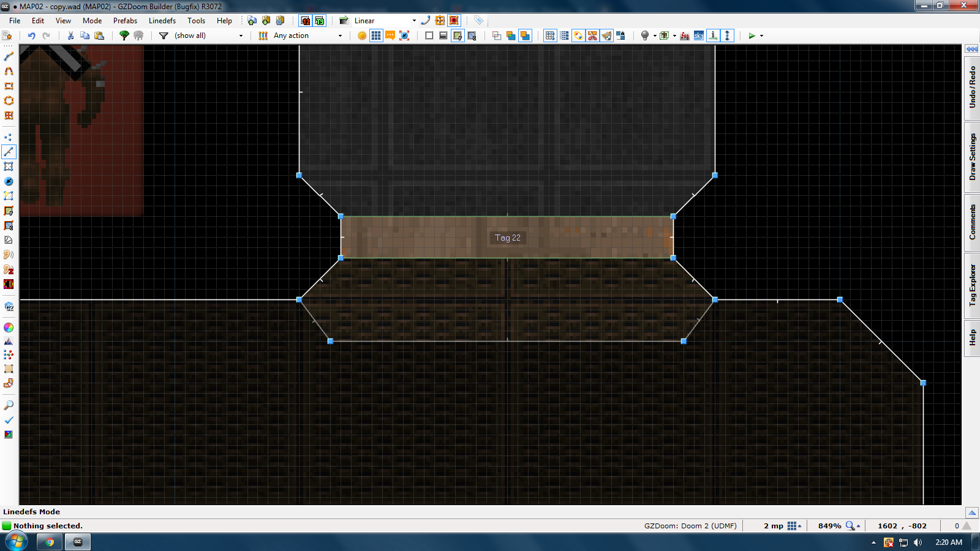Expand the dynamic lights dropdown arrow
Screen dimensions: 980x551
[655, 36]
